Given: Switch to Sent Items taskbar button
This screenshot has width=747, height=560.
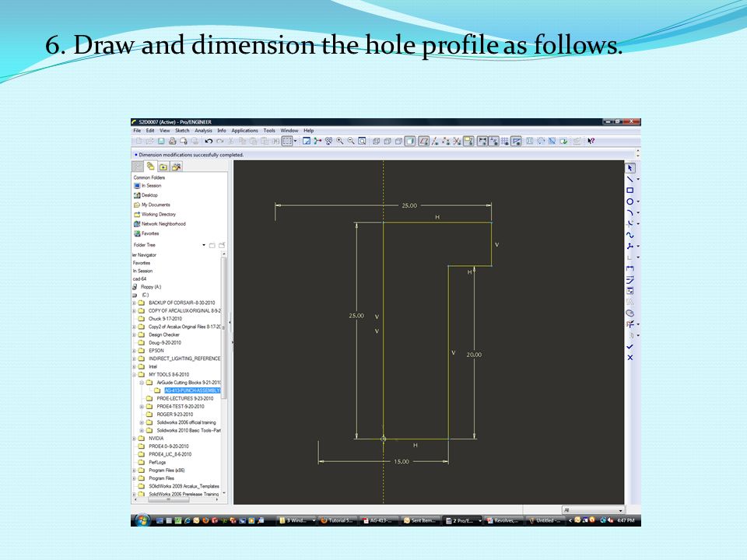Looking at the screenshot, I should click(x=420, y=520).
